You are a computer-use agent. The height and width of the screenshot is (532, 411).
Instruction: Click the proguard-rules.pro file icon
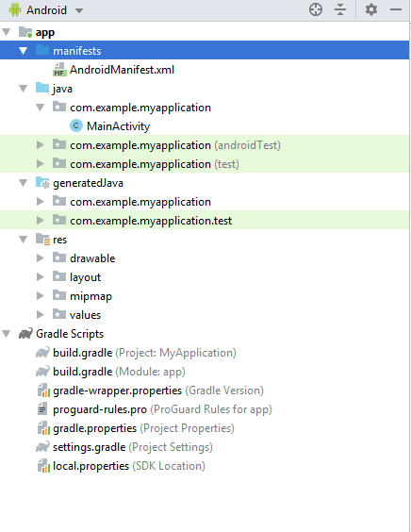point(42,409)
